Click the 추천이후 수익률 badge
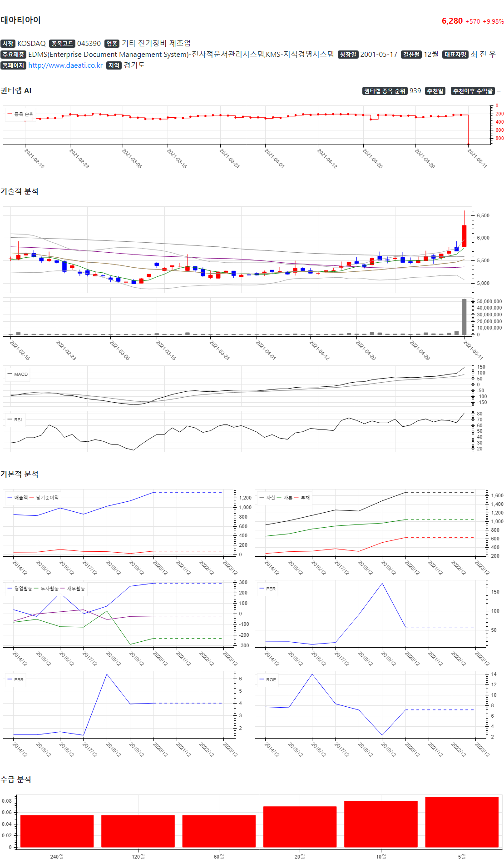 tap(473, 91)
